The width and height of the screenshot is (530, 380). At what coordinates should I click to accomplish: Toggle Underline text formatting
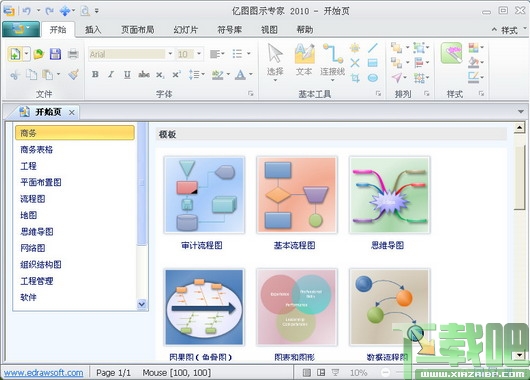coord(127,74)
